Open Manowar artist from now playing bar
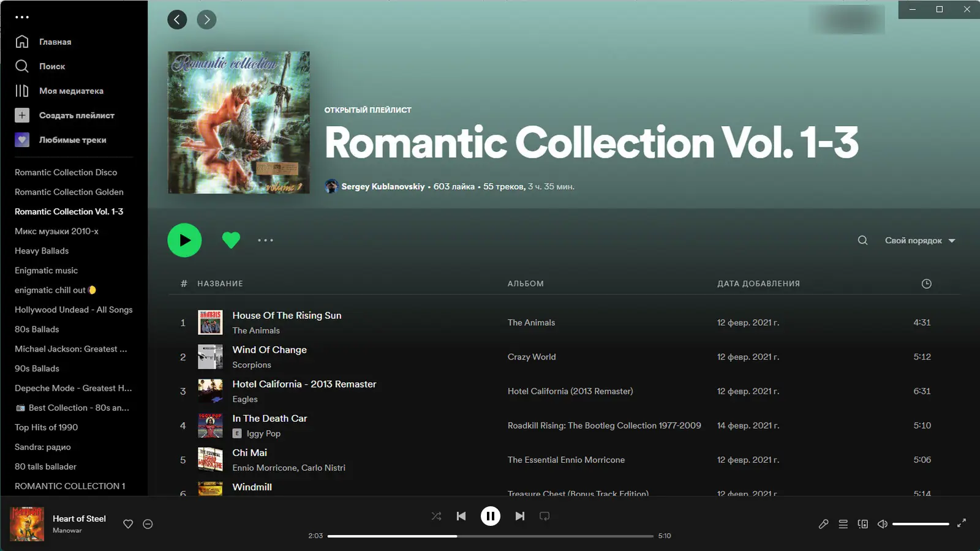Viewport: 980px width, 551px height. pos(67,531)
